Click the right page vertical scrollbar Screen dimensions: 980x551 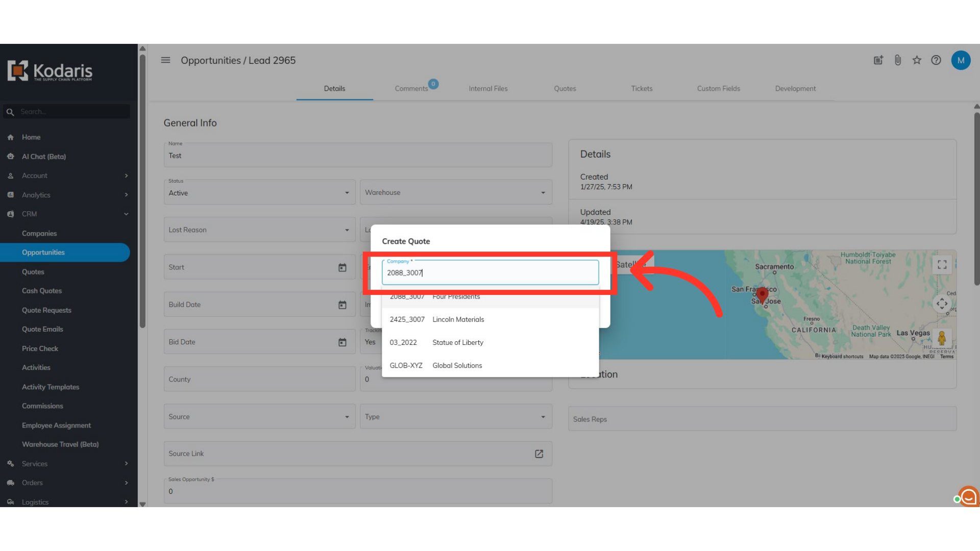click(976, 199)
